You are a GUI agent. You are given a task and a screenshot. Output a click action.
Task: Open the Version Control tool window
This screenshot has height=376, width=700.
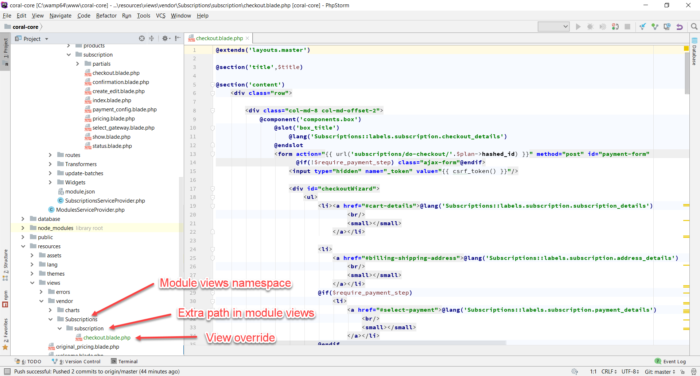(x=76, y=361)
